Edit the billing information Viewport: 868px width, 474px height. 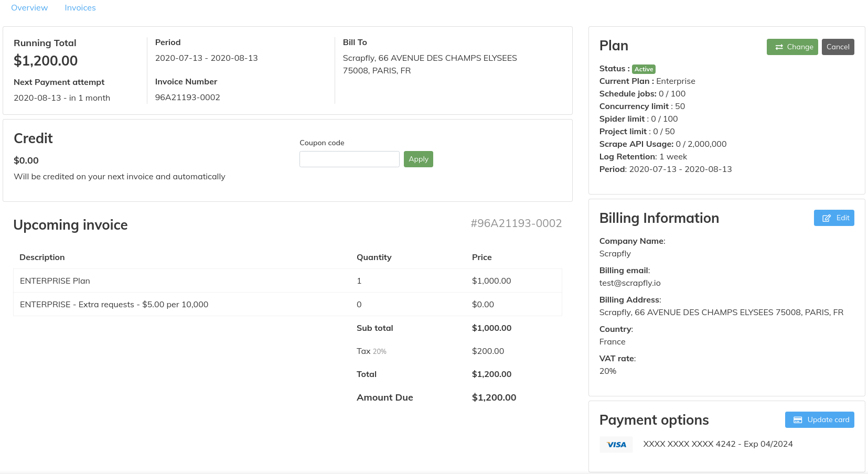[x=834, y=218]
